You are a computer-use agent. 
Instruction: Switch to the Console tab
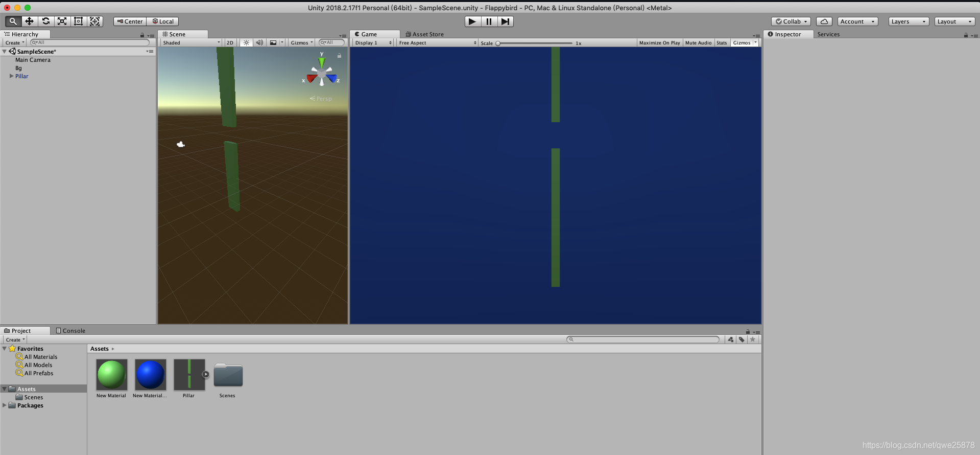point(70,331)
